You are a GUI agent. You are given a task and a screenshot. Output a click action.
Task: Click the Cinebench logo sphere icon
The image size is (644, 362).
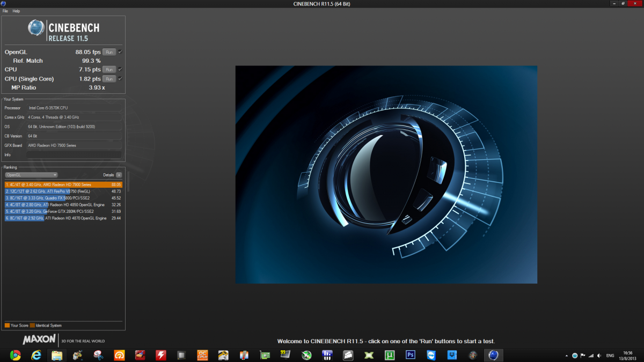point(36,28)
